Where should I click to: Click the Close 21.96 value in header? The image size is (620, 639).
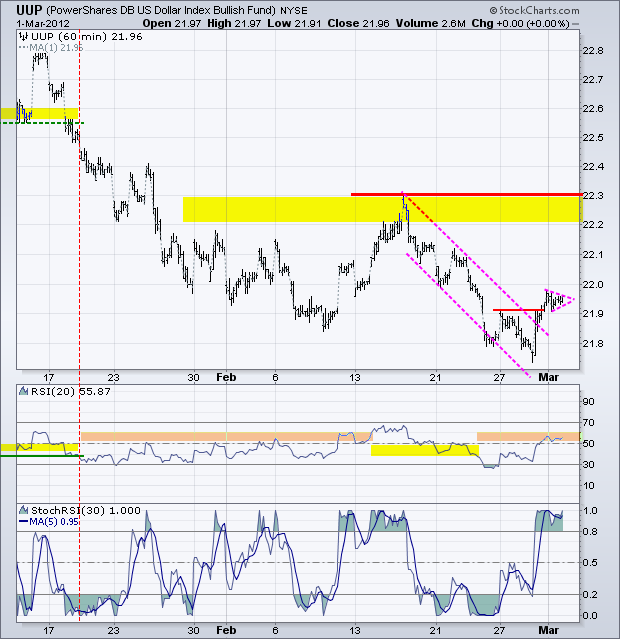(x=358, y=24)
